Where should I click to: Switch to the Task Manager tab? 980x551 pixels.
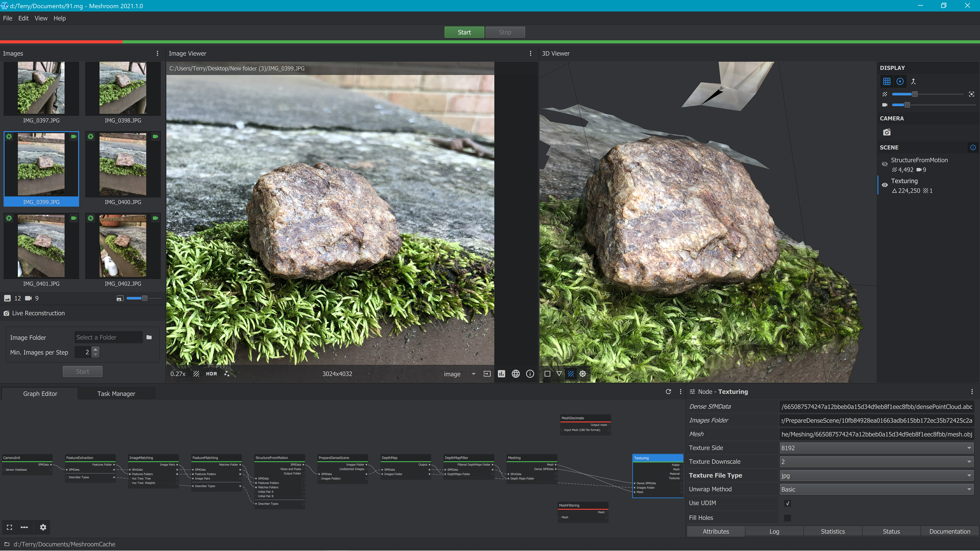coord(116,394)
